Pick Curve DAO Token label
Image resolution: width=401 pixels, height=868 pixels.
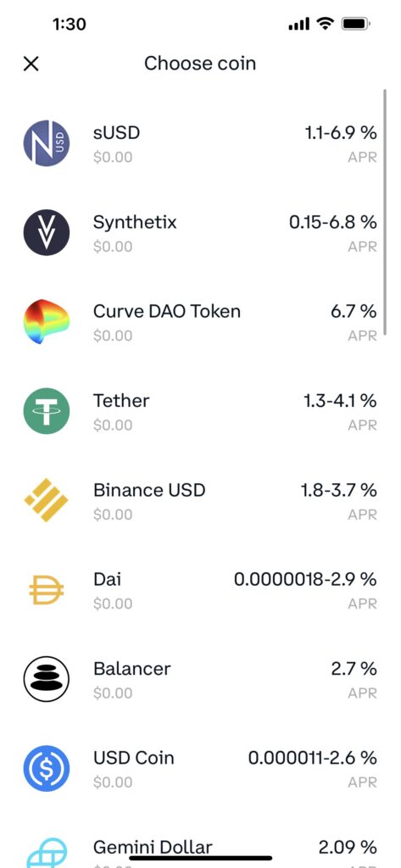click(167, 312)
